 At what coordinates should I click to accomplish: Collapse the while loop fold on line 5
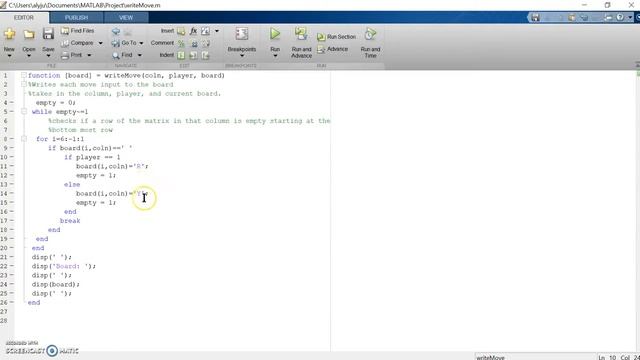coord(24,111)
